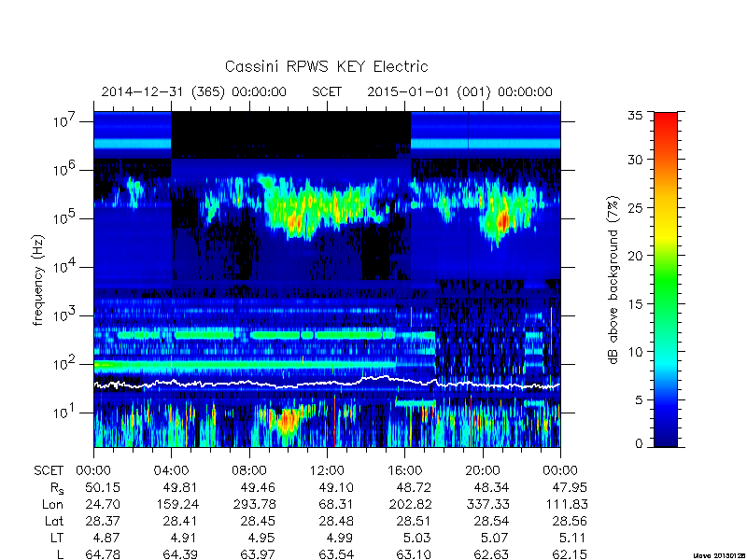Click the L value 62.15
The image size is (747, 560).
(x=570, y=554)
